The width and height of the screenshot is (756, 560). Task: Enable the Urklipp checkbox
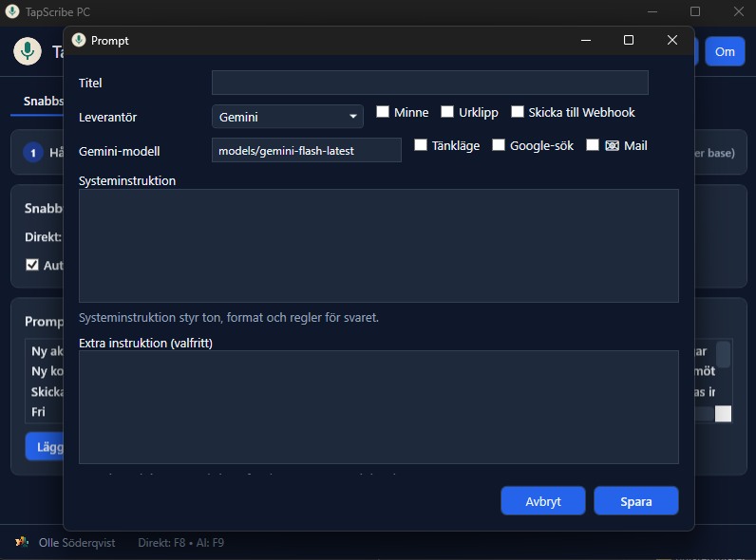(x=447, y=112)
